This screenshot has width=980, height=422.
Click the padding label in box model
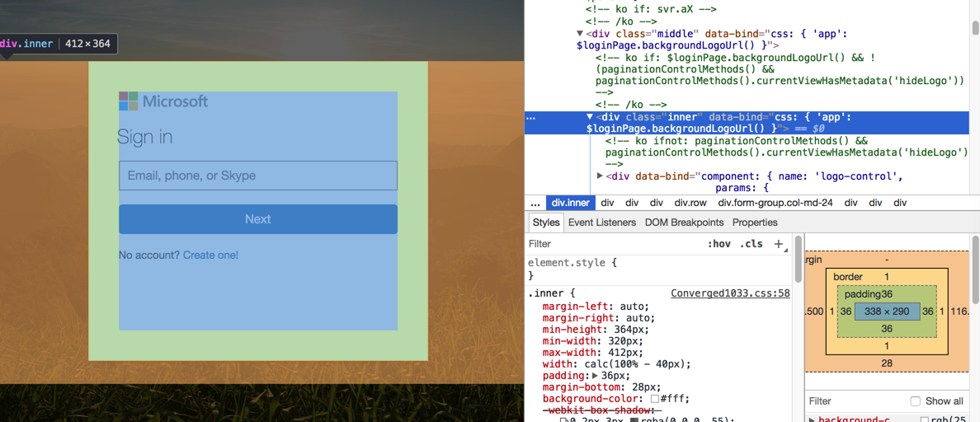[861, 294]
